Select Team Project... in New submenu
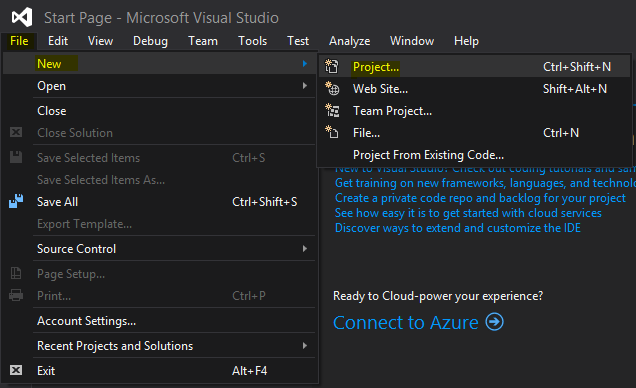The height and width of the screenshot is (388, 636). pyautogui.click(x=475, y=110)
